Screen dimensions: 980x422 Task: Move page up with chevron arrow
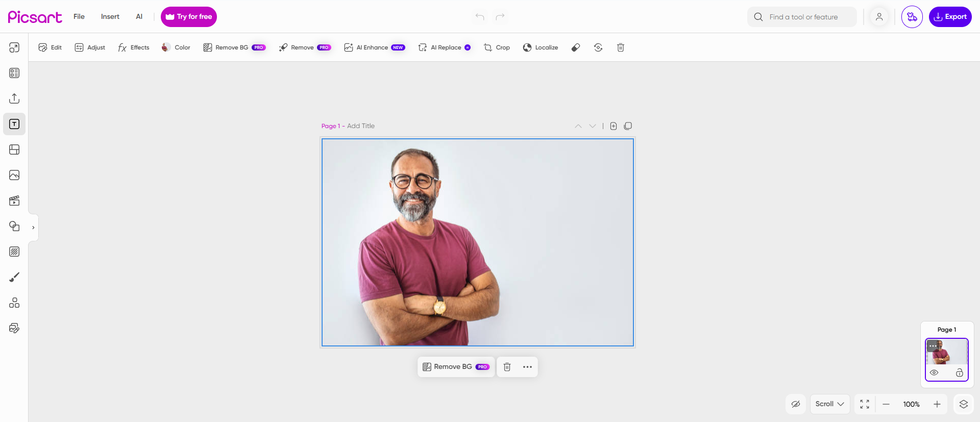tap(578, 126)
